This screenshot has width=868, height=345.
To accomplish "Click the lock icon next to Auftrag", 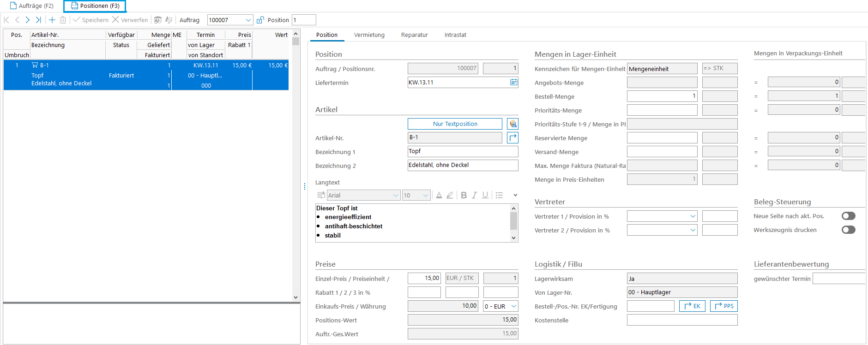I will click(260, 20).
